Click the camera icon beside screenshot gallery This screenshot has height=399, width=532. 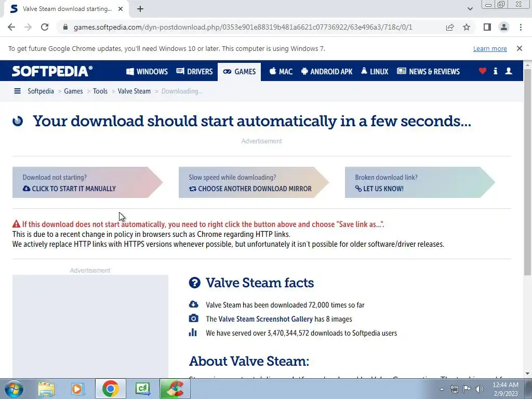[193, 318]
